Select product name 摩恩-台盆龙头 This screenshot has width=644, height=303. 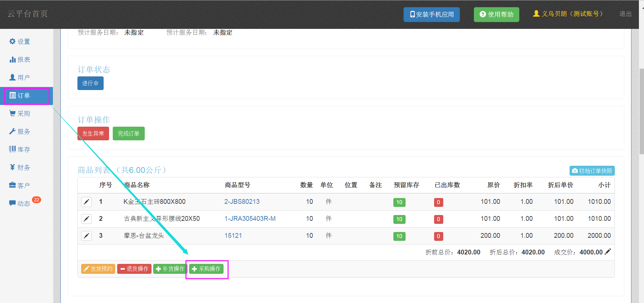coord(144,235)
